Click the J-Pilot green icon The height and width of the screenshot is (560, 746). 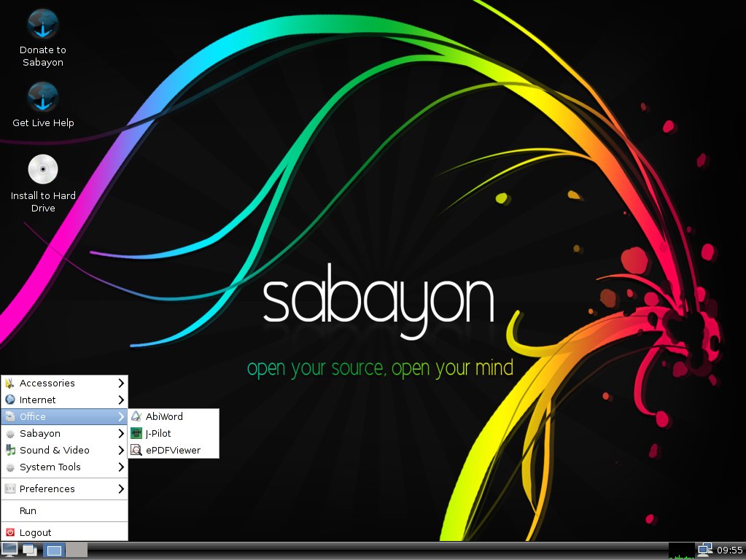click(136, 433)
